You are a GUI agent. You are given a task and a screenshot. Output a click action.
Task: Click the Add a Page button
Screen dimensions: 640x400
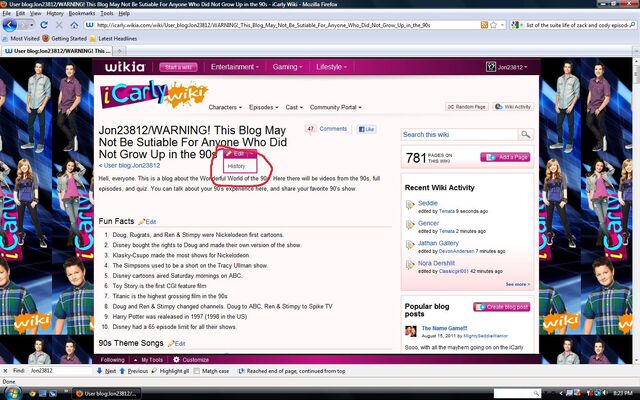tap(505, 157)
